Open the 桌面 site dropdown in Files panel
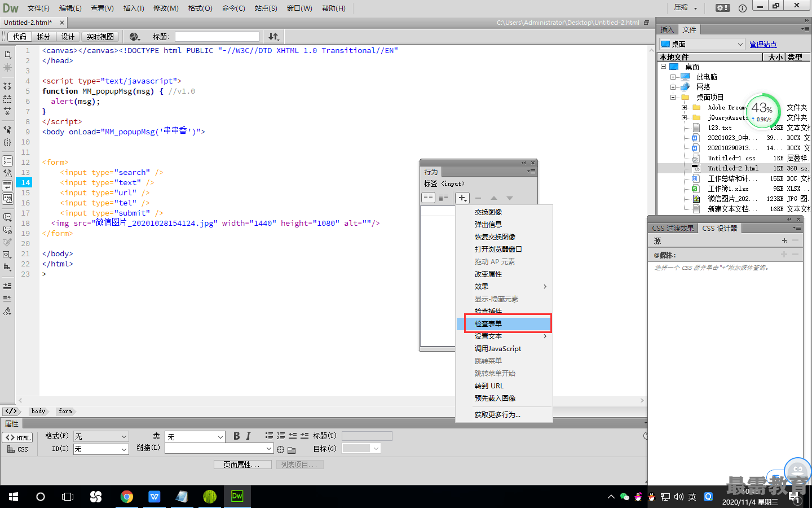Screen dimensions: 812x508 tap(702, 44)
